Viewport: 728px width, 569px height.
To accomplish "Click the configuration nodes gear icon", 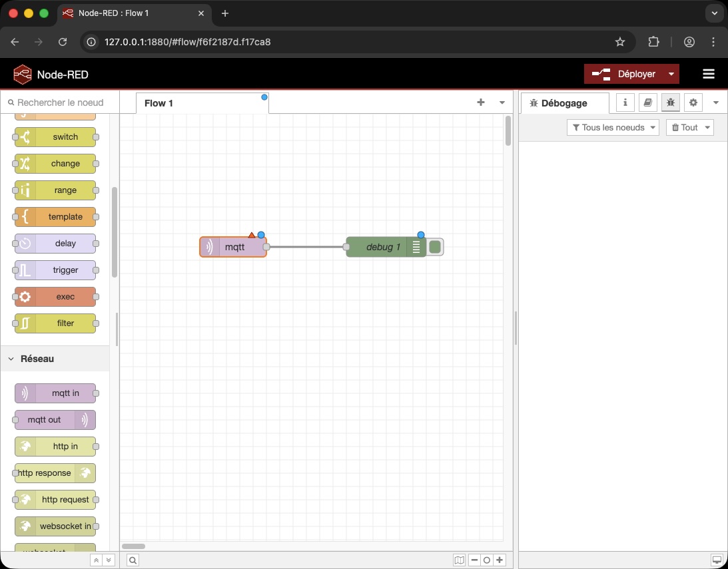I will [x=693, y=102].
